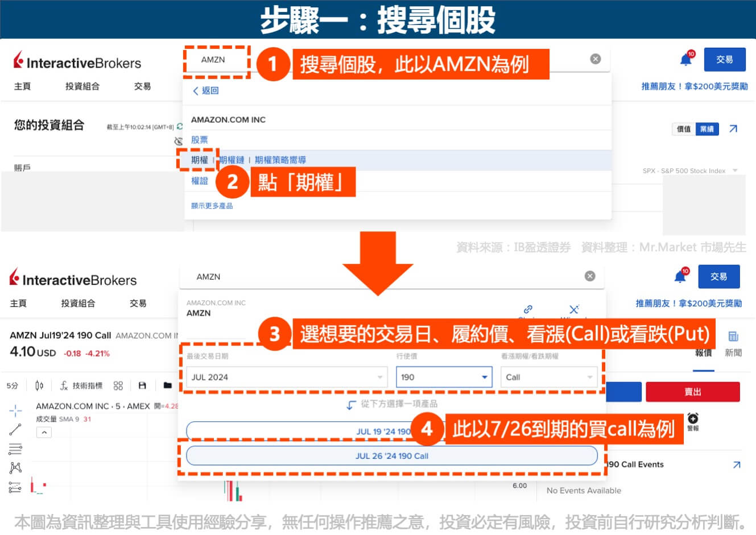Screen dimensions: 756x535
Task: Click quote panel icon above 新聞
Action: coord(733,337)
